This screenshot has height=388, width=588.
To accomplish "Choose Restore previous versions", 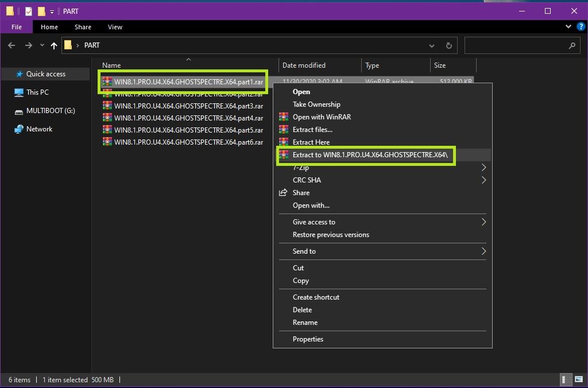I will coord(382,235).
